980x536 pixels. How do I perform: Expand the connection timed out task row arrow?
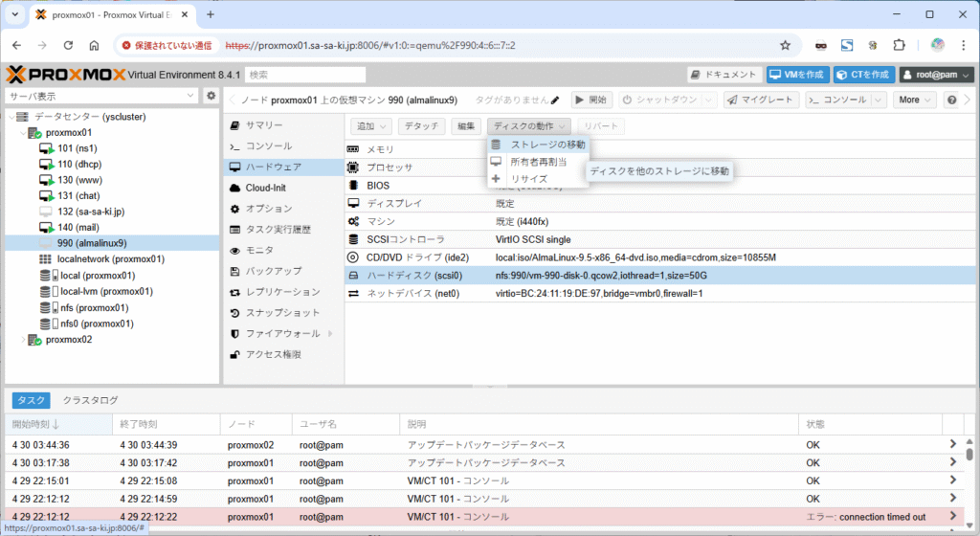click(952, 516)
